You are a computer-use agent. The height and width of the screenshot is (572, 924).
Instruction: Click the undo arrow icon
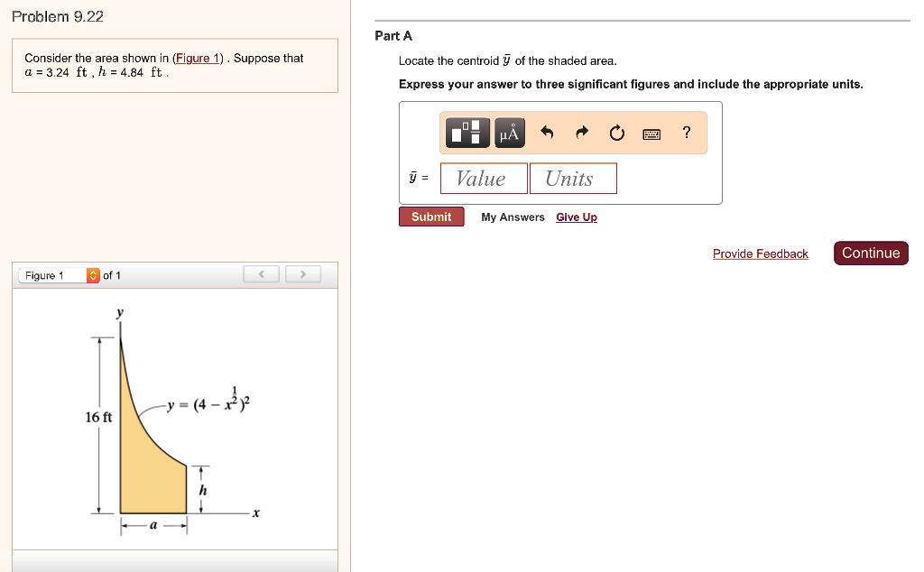(548, 132)
